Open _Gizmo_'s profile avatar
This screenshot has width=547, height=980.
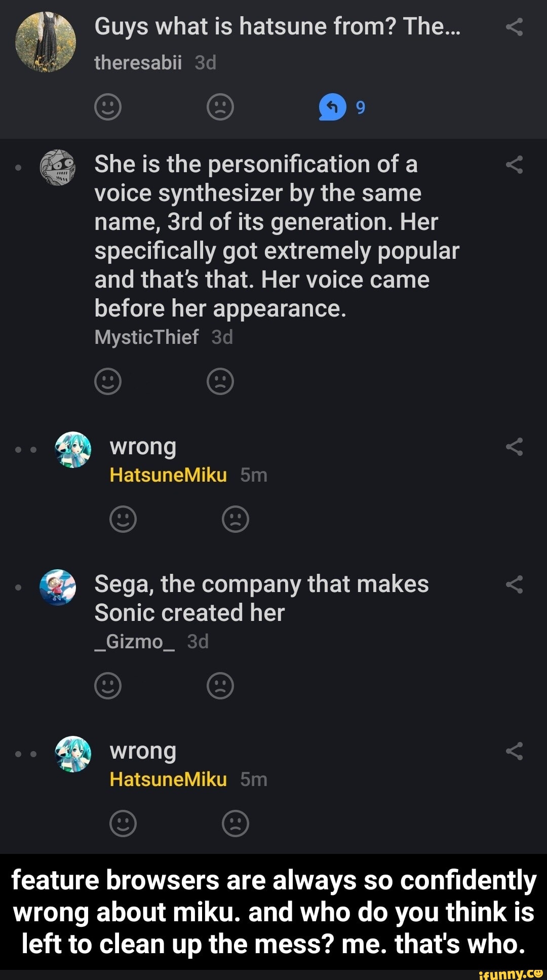[58, 587]
